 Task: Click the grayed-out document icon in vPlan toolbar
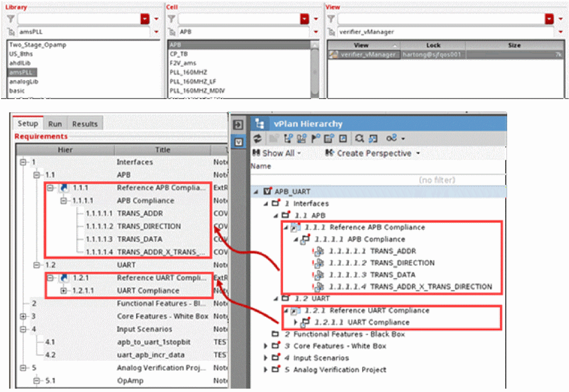point(274,139)
